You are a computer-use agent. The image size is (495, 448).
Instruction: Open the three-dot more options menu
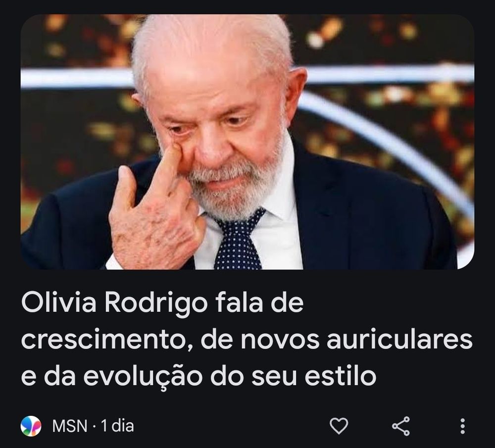462,426
